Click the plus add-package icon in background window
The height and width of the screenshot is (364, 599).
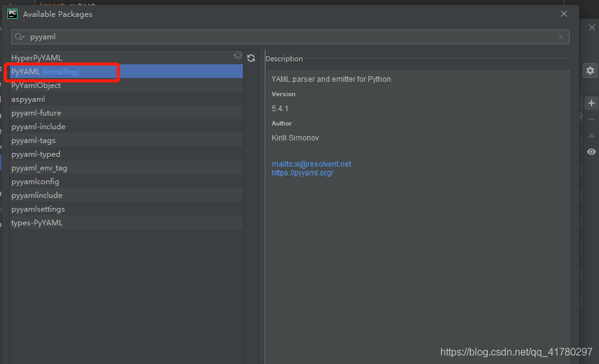pos(592,103)
